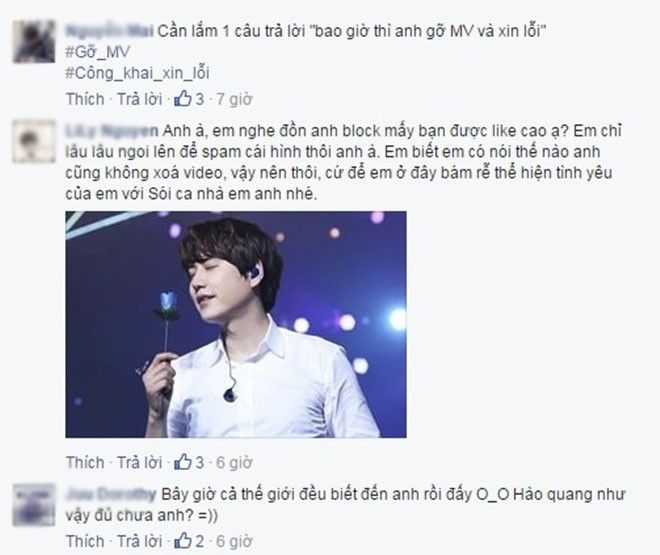Viewport: 660px width, 555px height.
Task: Click Thích under the last comment
Action: tap(85, 541)
